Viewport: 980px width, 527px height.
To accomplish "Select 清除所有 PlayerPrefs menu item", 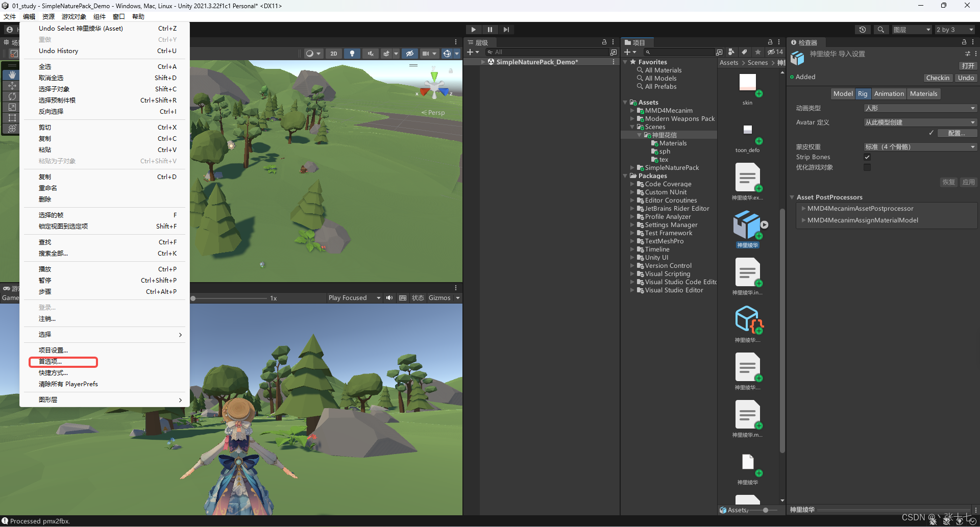I will (x=105, y=384).
